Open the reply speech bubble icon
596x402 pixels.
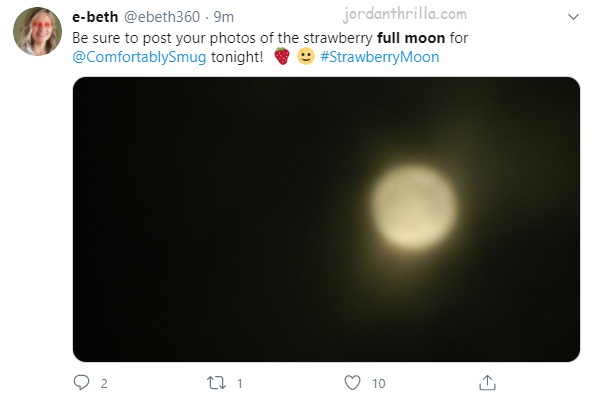coord(81,383)
